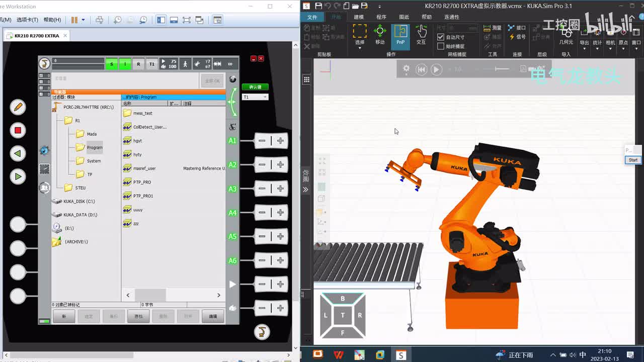
Task: Expand the side panel with double chevron
Action: [305, 190]
